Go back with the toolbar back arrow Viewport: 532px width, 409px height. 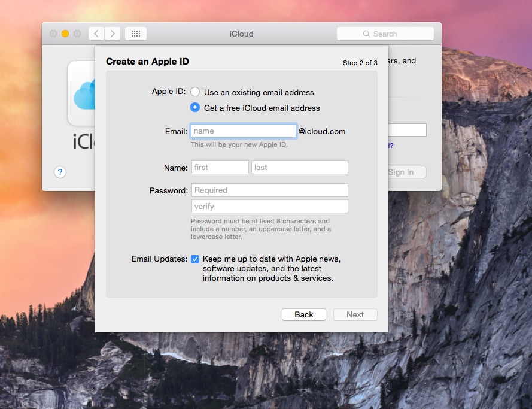[x=96, y=34]
